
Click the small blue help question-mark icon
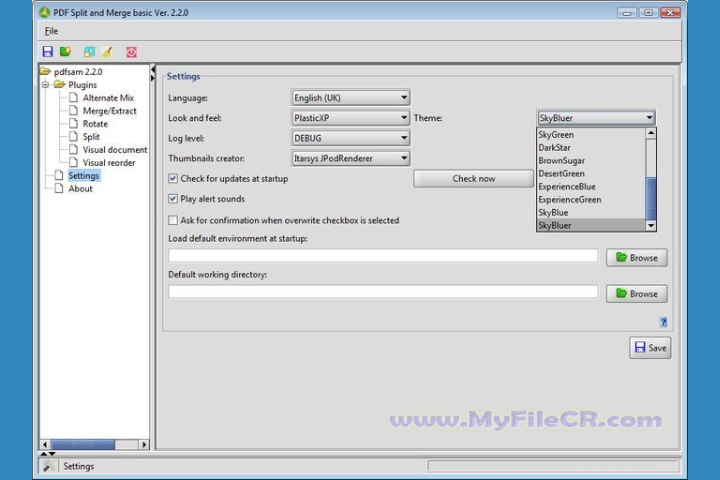pyautogui.click(x=663, y=322)
